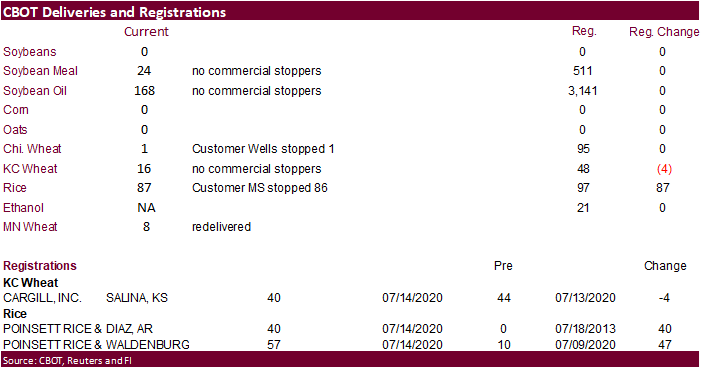Click the MN Wheat redelivered note
Screen dimensions: 701x369
click(221, 227)
